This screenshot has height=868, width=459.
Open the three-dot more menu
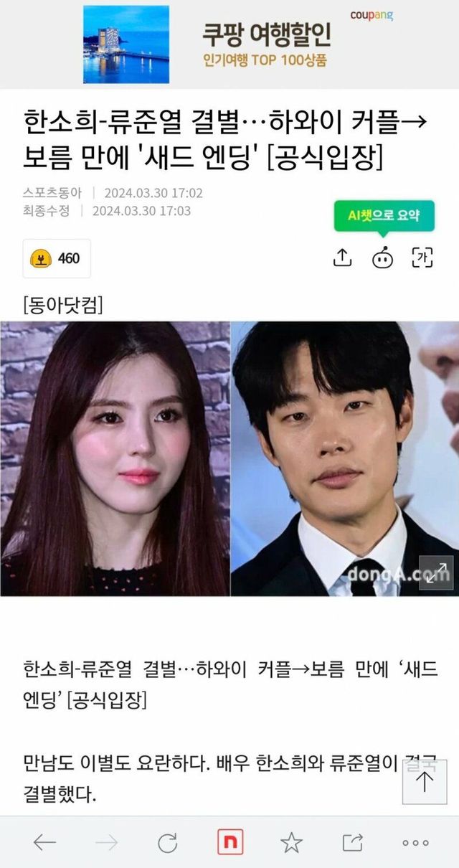(415, 843)
